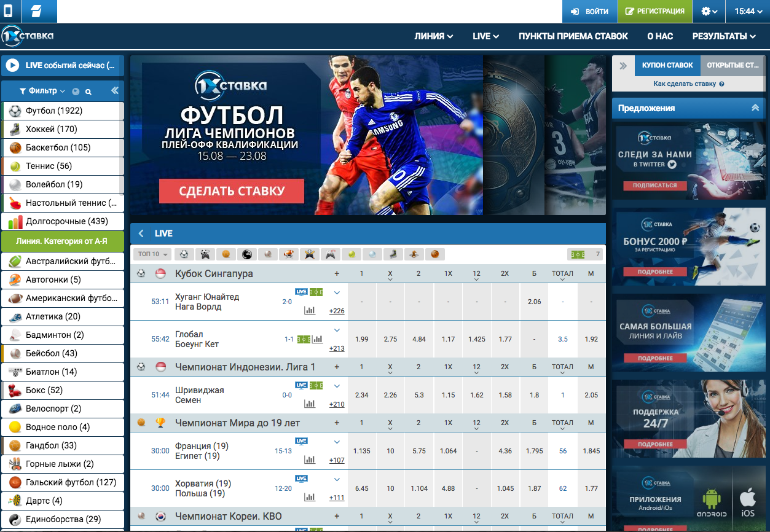Switch to the КУПОН СТАВОК tab
The width and height of the screenshot is (770, 532).
tap(667, 65)
